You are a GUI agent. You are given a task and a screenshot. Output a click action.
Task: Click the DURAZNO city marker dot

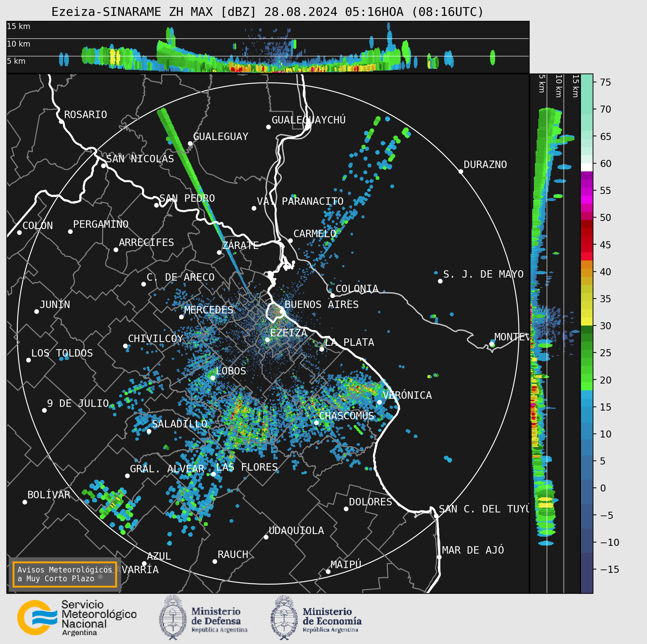[461, 171]
